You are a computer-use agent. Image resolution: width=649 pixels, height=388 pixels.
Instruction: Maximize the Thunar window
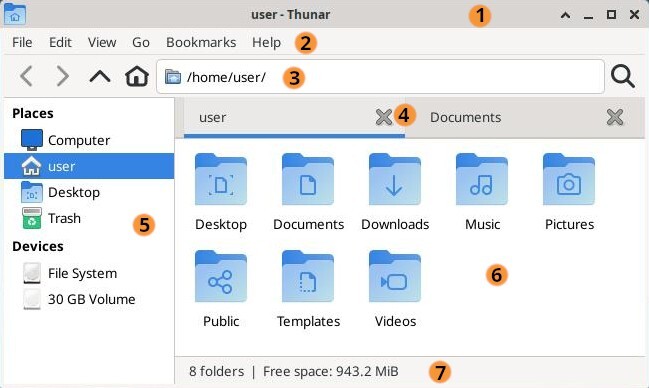pos(611,14)
